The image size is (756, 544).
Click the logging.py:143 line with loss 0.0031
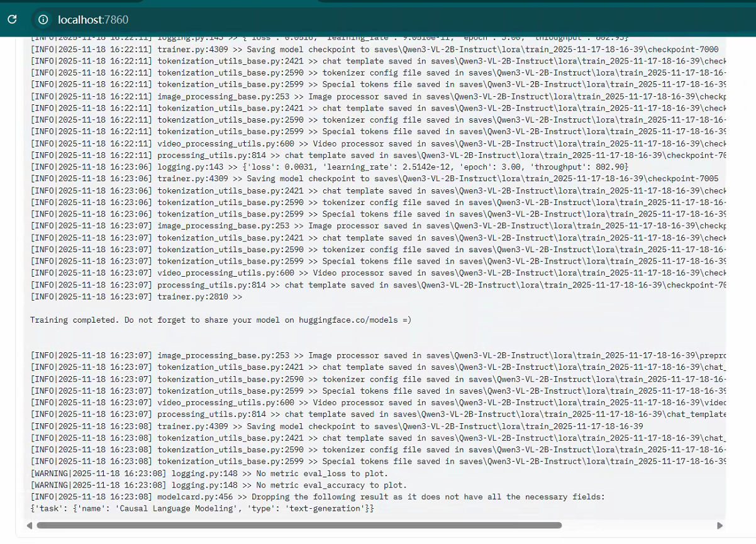coord(330,167)
